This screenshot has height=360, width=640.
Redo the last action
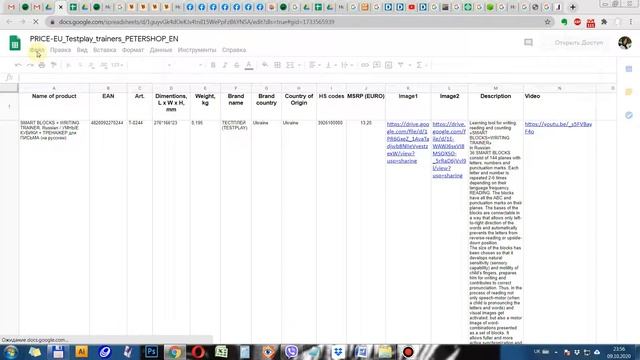[x=30, y=65]
